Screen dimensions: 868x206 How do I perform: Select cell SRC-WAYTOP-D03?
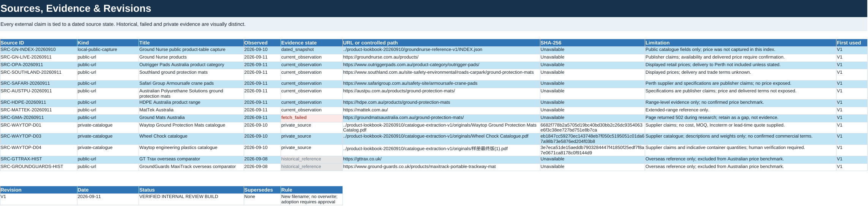click(x=38, y=139)
